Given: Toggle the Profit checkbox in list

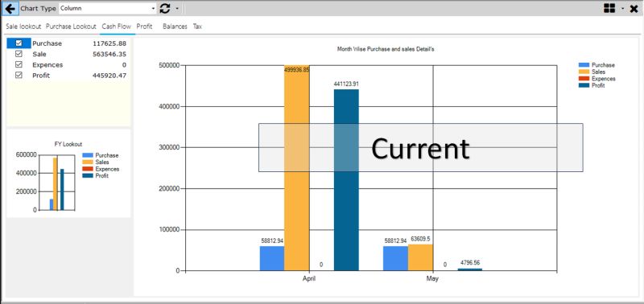Looking at the screenshot, I should (19, 75).
